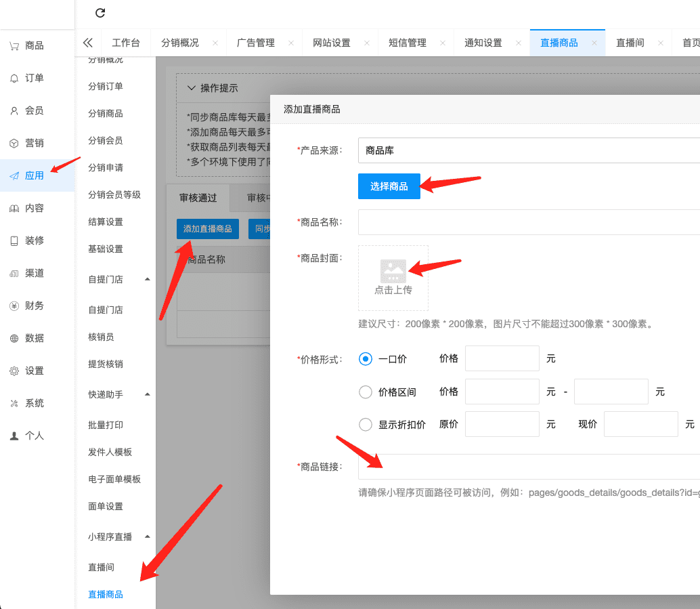This screenshot has height=609, width=700.
Task: Collapse the 自提门店 menu group
Action: pyautogui.click(x=148, y=279)
